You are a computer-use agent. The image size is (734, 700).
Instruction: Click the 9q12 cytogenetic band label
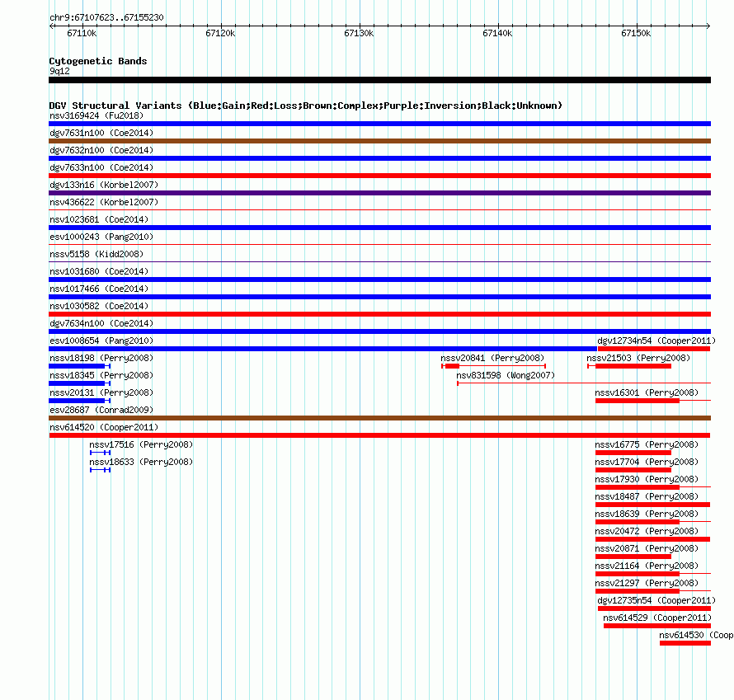pyautogui.click(x=59, y=71)
